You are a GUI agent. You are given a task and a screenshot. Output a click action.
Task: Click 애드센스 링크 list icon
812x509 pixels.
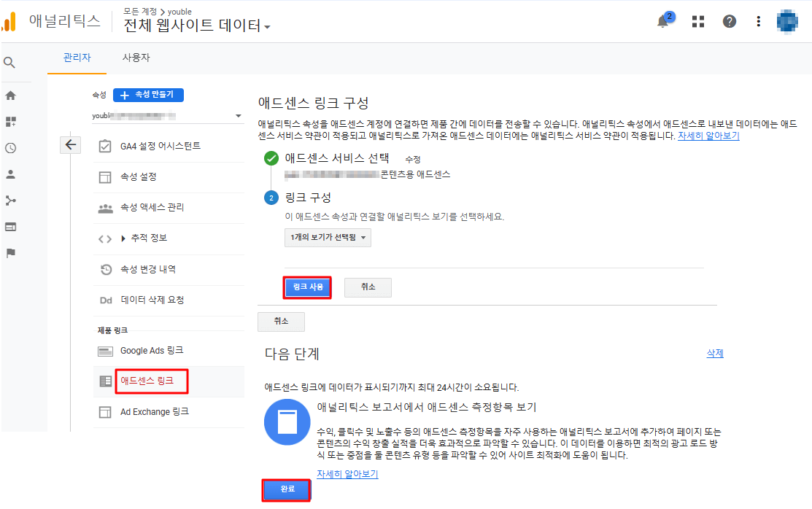(105, 381)
